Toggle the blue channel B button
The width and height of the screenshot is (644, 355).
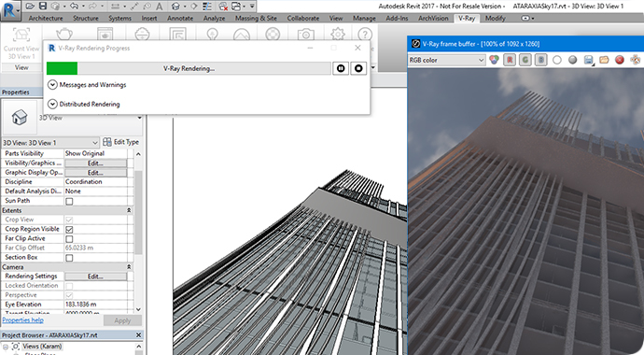[541, 60]
